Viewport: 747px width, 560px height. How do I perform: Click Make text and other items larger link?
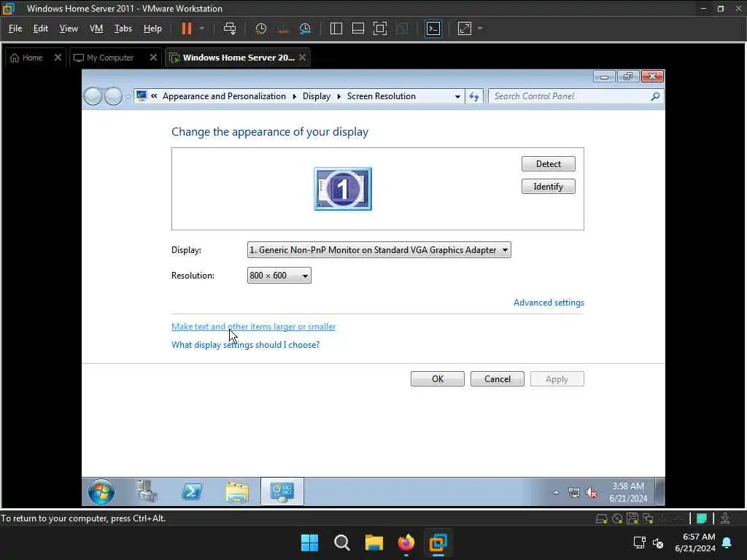pos(253,327)
